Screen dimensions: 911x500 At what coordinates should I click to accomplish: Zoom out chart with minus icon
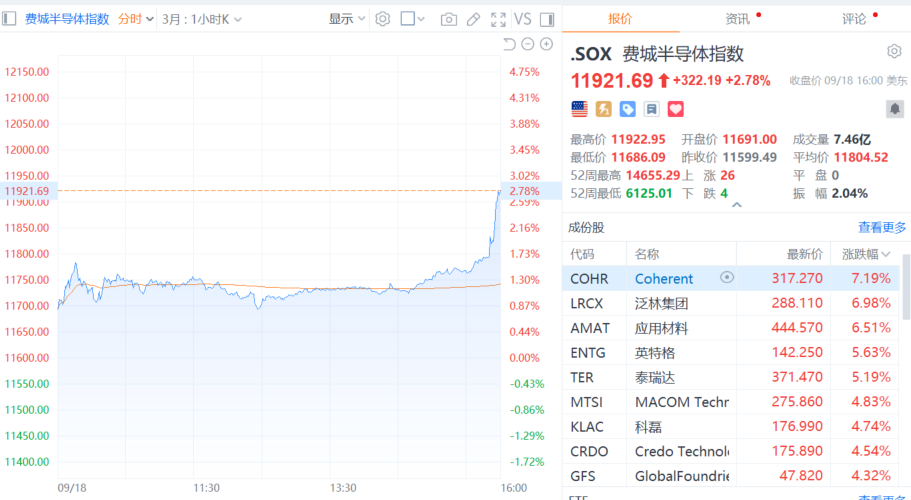[528, 44]
